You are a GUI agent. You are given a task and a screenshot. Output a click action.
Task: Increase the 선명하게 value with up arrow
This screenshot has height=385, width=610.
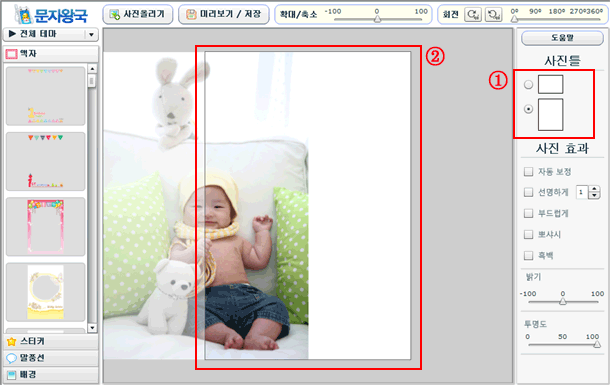pos(594,189)
